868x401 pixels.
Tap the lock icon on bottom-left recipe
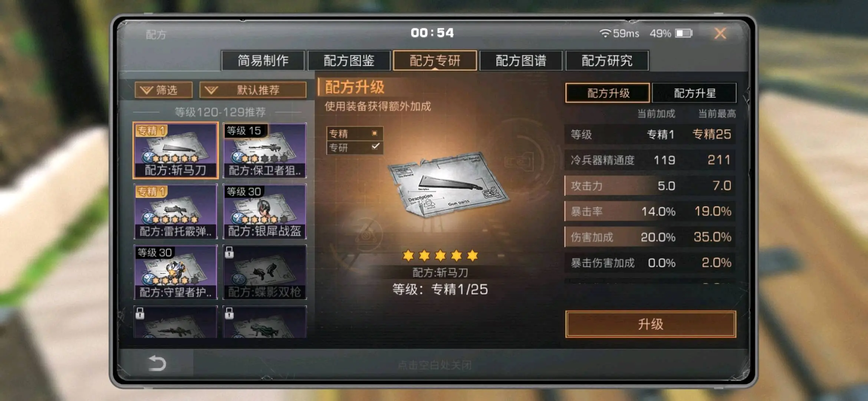click(x=140, y=313)
